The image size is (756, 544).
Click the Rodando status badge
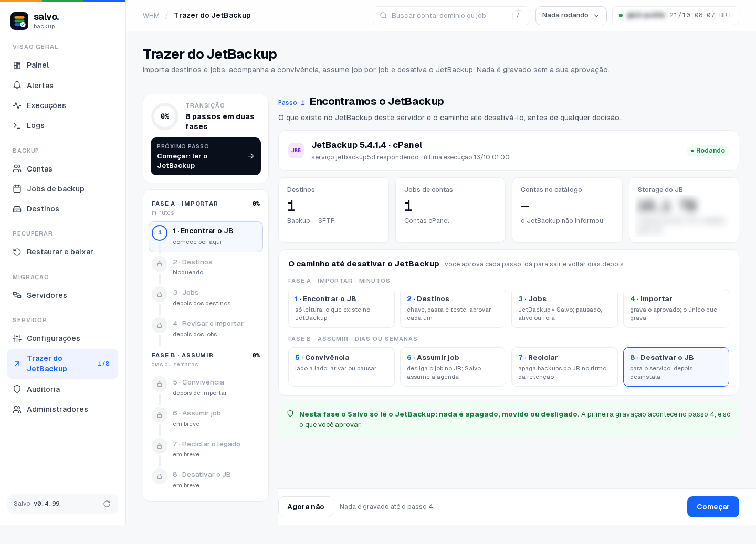coord(708,151)
